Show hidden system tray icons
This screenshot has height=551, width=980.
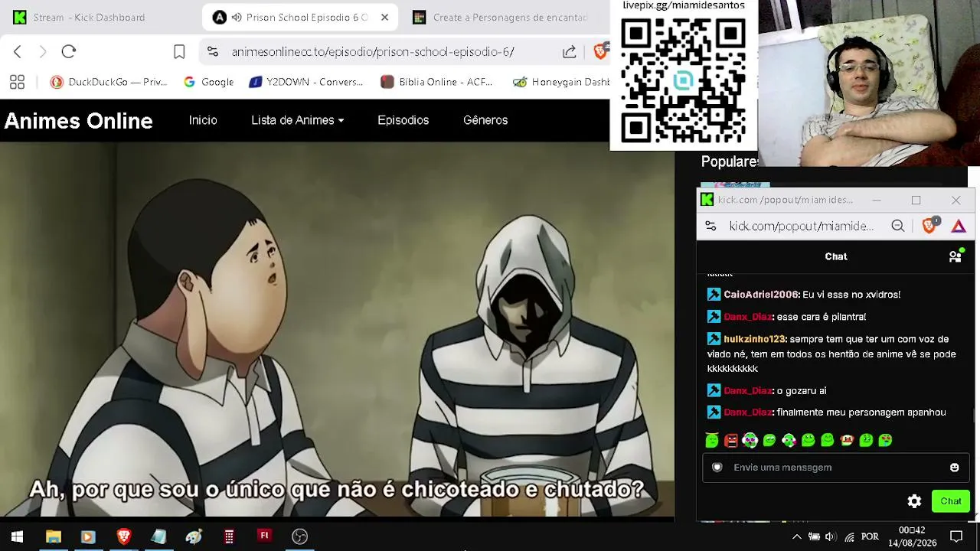click(796, 536)
